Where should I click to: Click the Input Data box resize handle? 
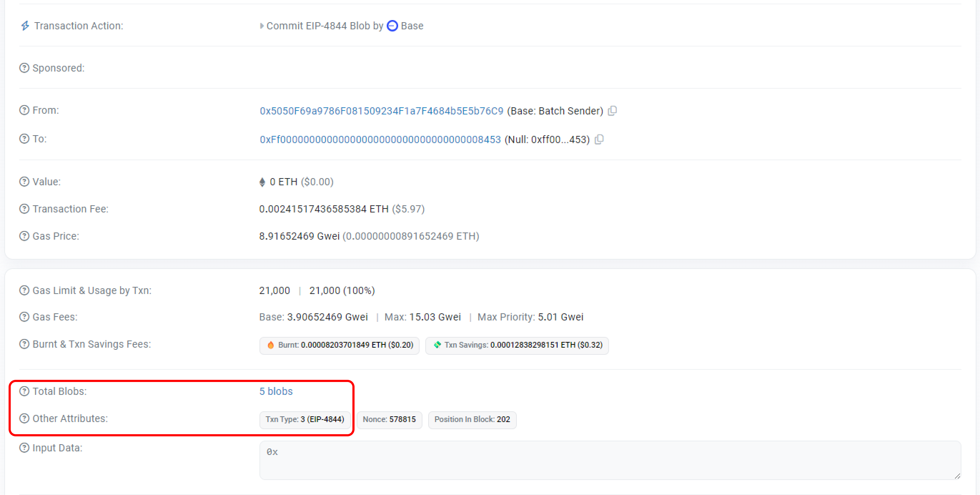957,476
